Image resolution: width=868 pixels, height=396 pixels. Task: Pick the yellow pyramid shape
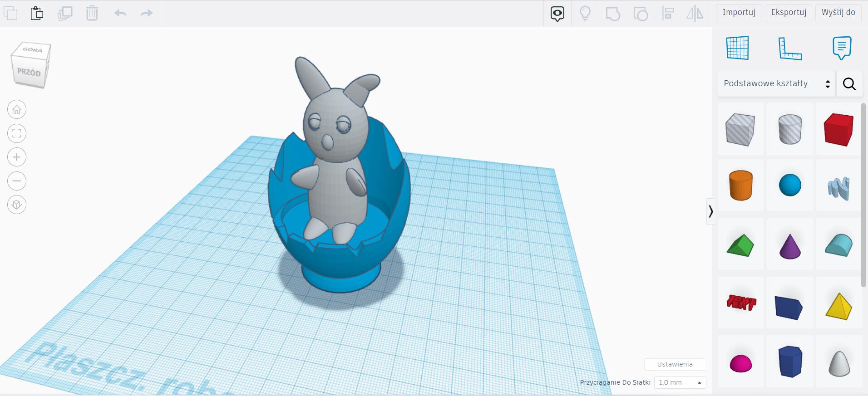click(x=838, y=306)
